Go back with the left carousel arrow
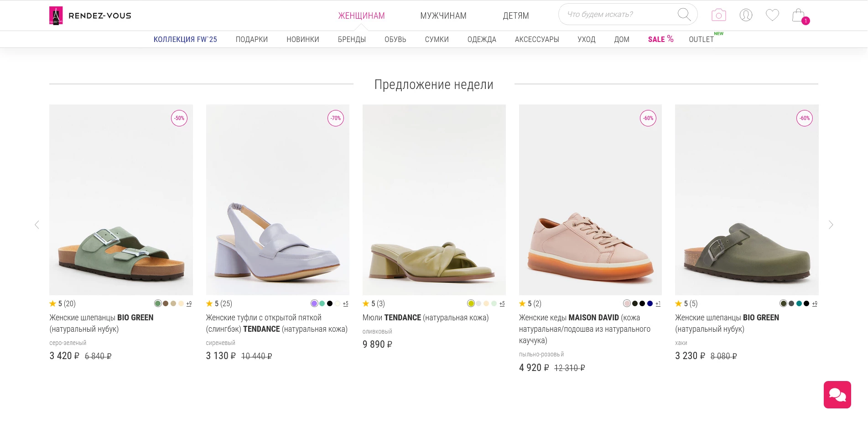 pyautogui.click(x=37, y=225)
